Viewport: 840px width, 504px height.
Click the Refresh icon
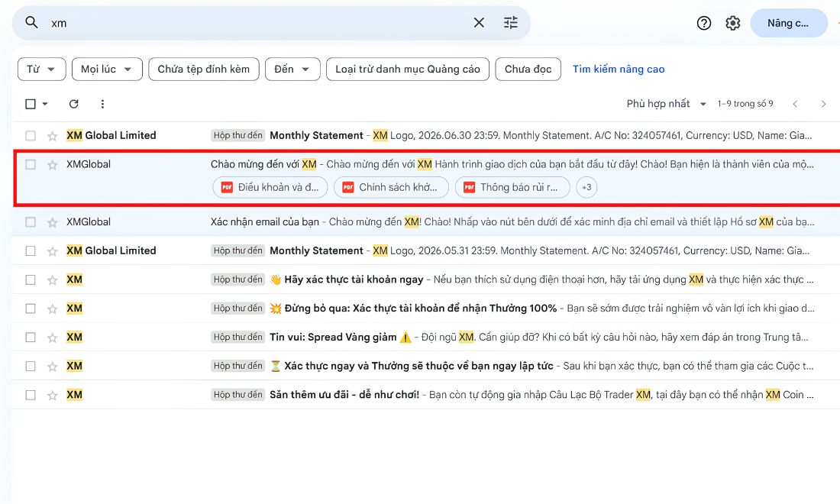tap(74, 104)
